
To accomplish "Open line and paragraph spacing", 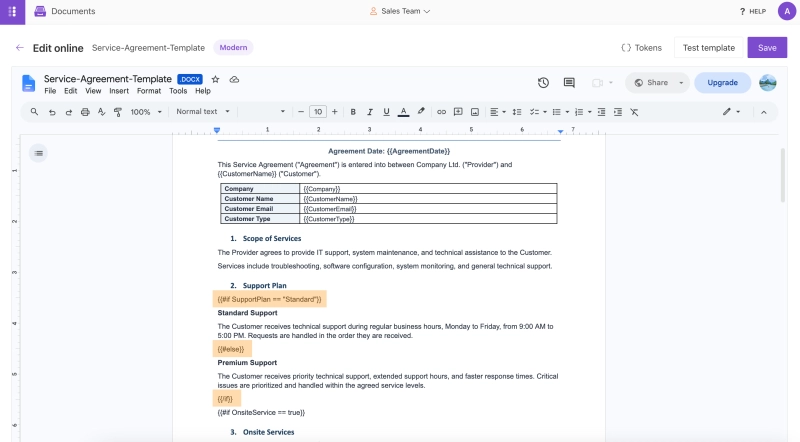I will (517, 112).
